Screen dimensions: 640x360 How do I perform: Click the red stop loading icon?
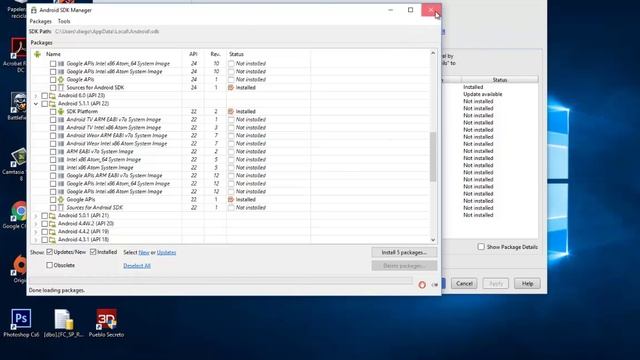[422, 284]
